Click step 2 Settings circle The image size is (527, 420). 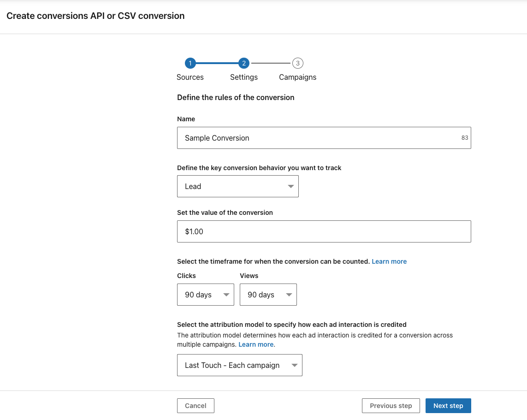pyautogui.click(x=243, y=63)
